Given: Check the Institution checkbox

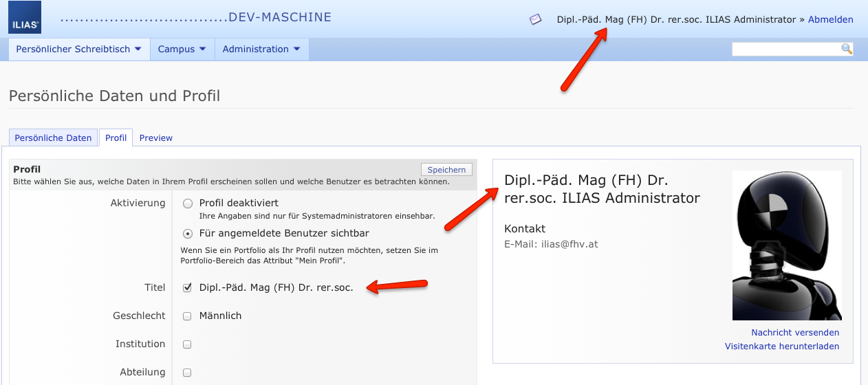Looking at the screenshot, I should pos(187,344).
